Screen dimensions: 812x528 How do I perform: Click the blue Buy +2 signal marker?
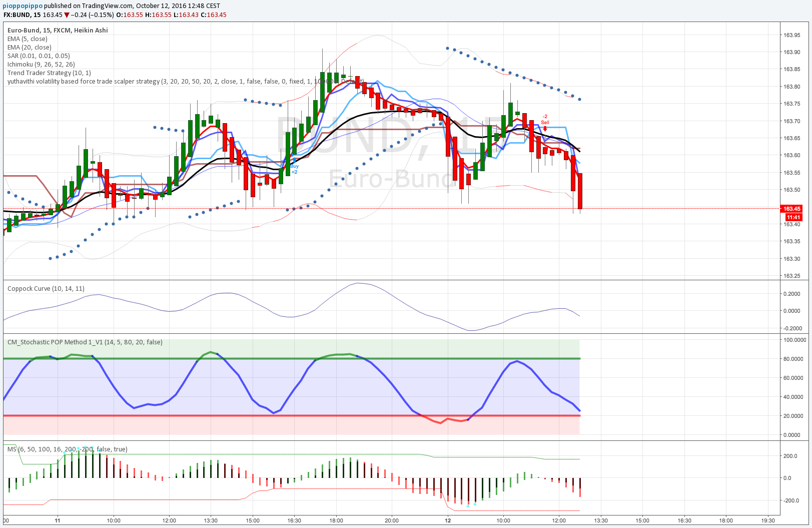pyautogui.click(x=294, y=169)
